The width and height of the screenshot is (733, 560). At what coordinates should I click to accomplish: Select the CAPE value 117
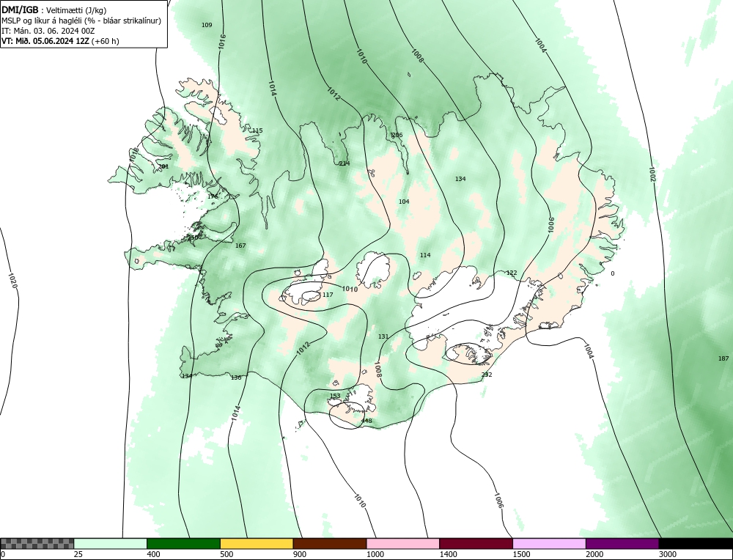pyautogui.click(x=328, y=295)
